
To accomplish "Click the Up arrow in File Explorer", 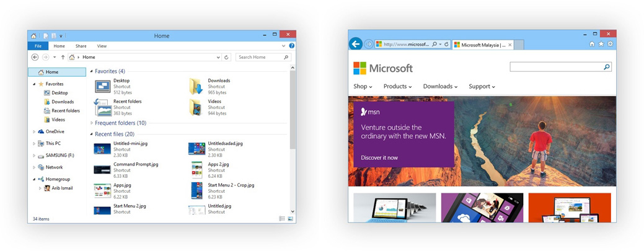I will coord(63,57).
